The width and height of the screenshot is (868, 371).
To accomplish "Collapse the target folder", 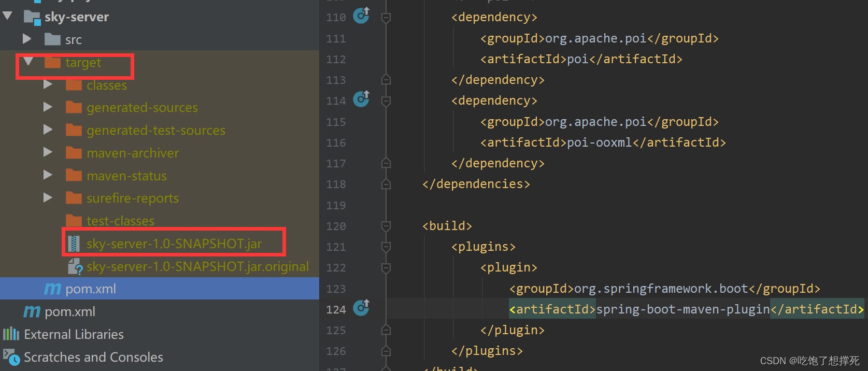I will pos(28,62).
